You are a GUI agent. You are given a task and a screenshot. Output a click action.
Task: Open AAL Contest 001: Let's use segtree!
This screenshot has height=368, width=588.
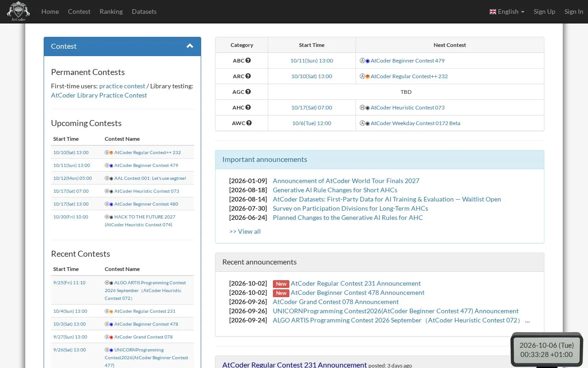click(x=150, y=178)
